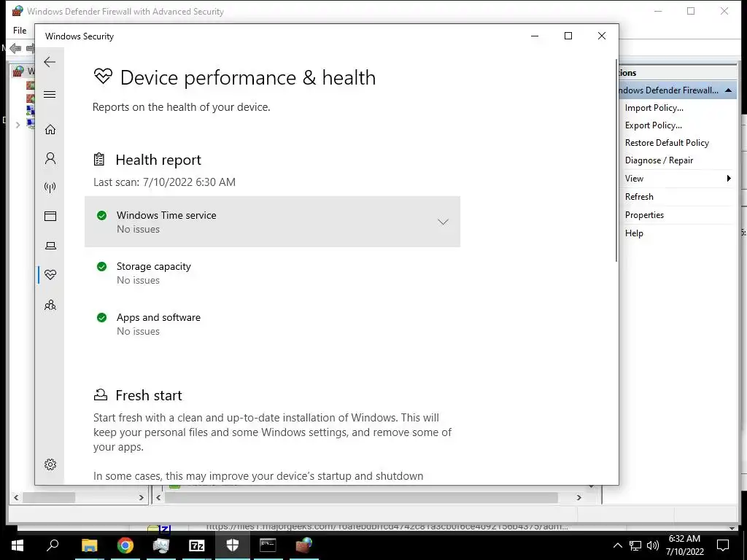
Task: Click the Device performance heart header icon
Action: (x=103, y=76)
